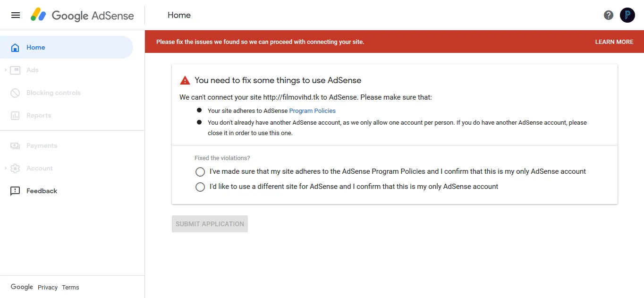The width and height of the screenshot is (644, 298).
Task: Open the Privacy footer link
Action: (48, 288)
